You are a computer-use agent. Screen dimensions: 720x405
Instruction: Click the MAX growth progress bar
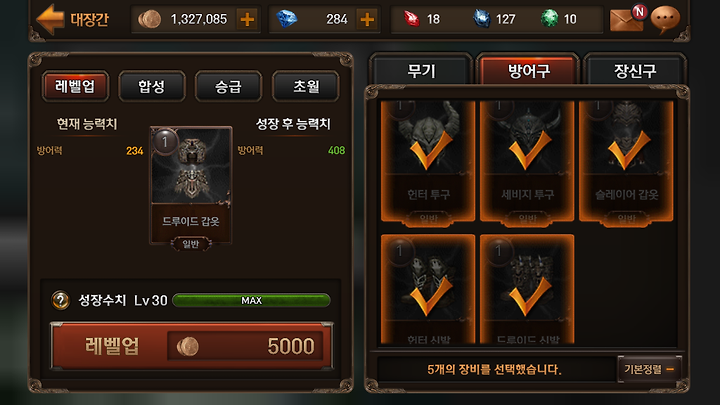pyautogui.click(x=251, y=300)
